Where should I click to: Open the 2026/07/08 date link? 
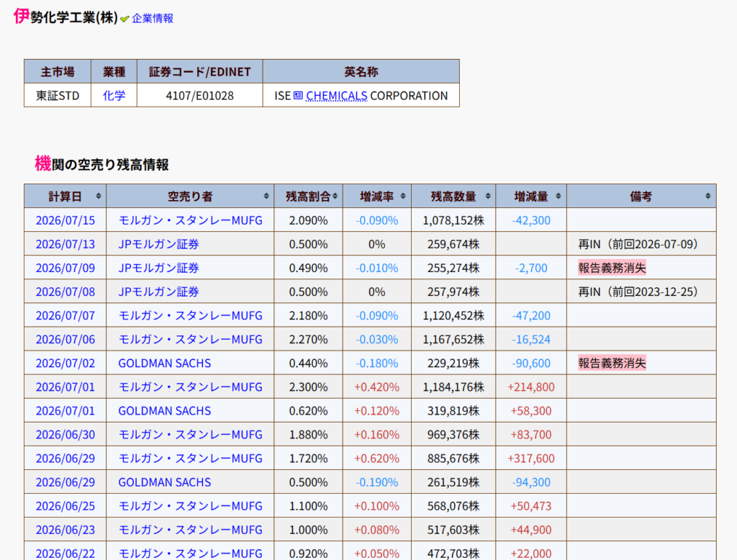pos(65,292)
